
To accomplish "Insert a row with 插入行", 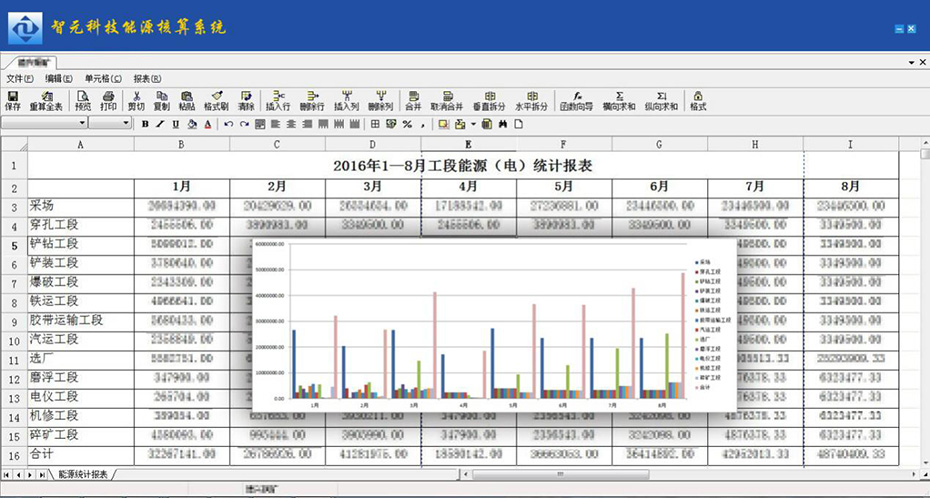I will coord(278,100).
